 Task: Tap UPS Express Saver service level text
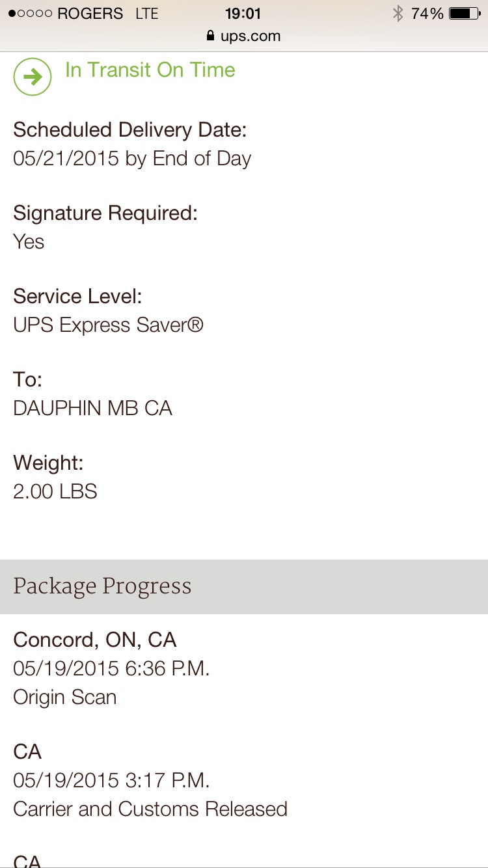tap(109, 325)
